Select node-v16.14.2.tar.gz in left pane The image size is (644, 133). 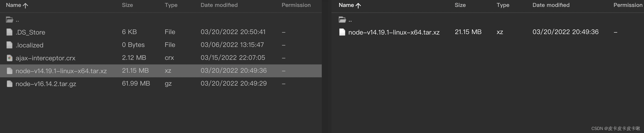[46, 84]
